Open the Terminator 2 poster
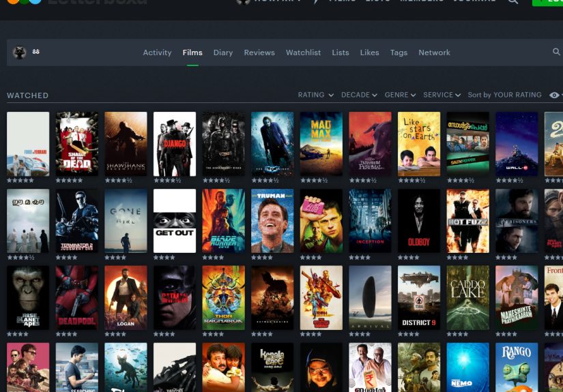Image resolution: width=563 pixels, height=392 pixels. [x=77, y=221]
